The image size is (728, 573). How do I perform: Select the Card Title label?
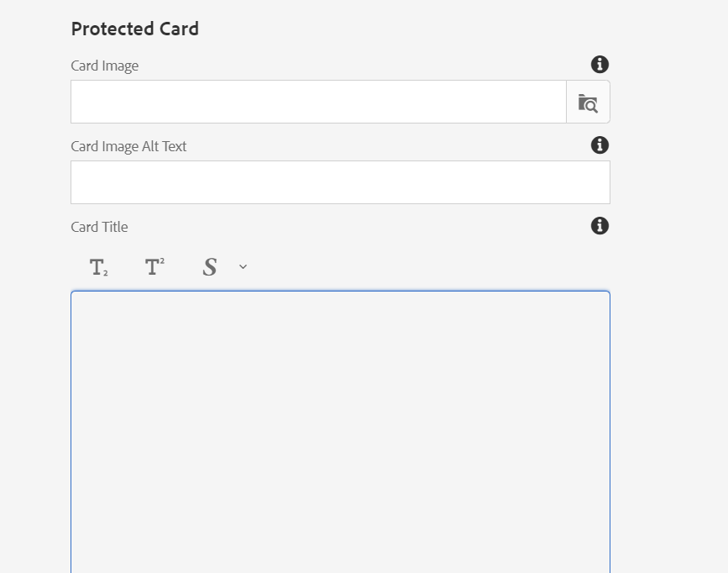coord(99,227)
